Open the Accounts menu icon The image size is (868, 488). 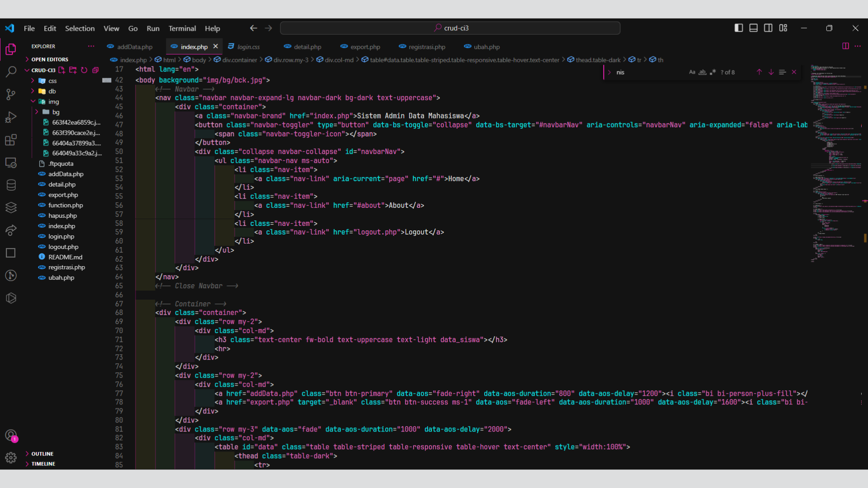[11, 436]
